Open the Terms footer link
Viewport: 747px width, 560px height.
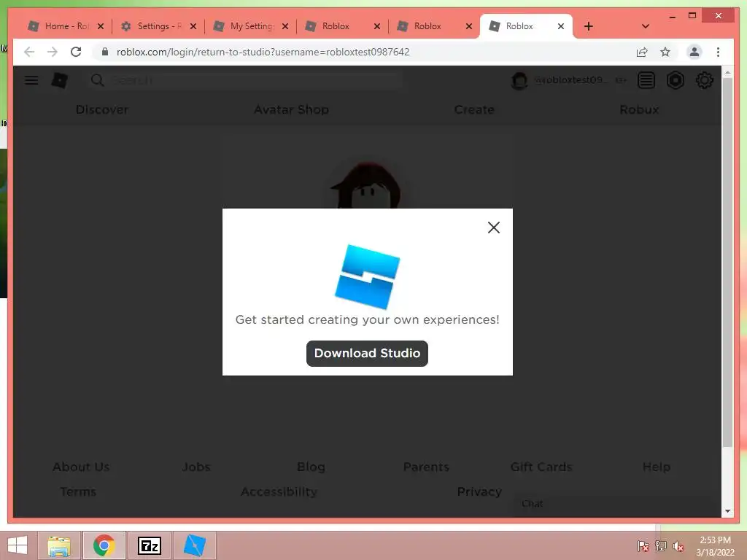pyautogui.click(x=78, y=491)
